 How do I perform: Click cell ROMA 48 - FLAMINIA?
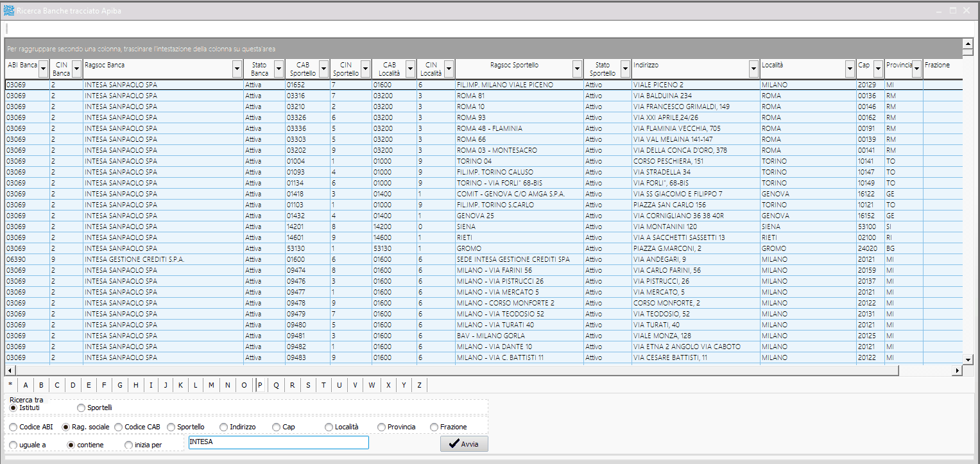pos(519,128)
